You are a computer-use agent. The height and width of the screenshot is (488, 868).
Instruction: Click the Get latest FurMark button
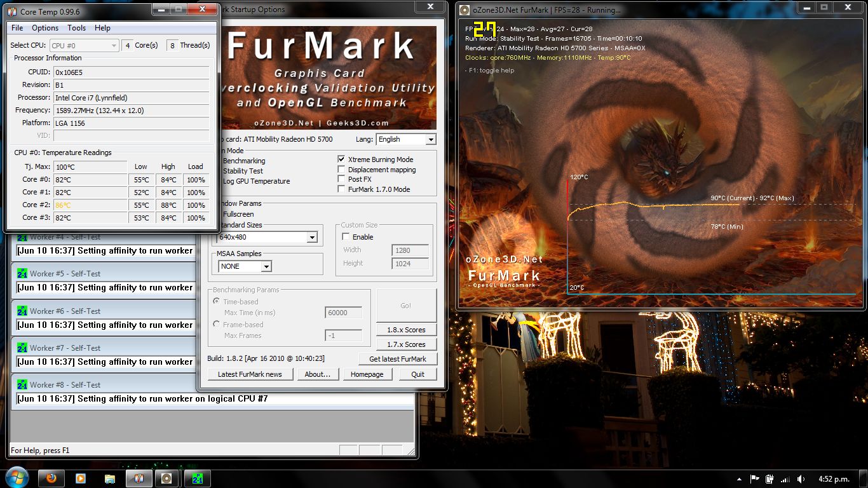click(x=398, y=359)
